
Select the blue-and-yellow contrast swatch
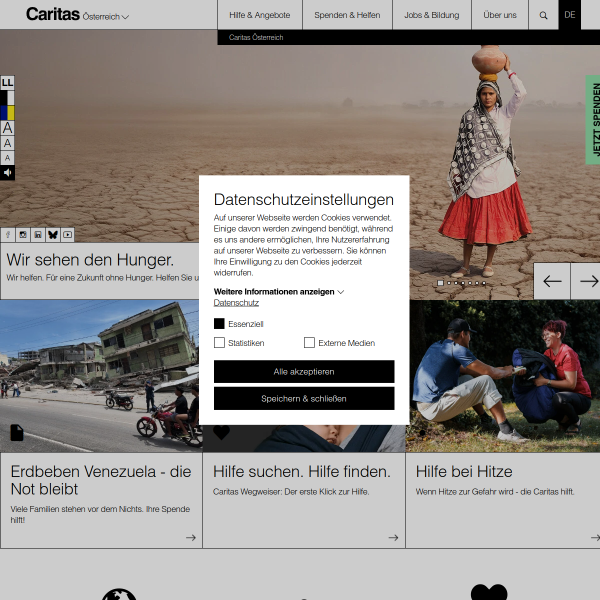point(7,113)
